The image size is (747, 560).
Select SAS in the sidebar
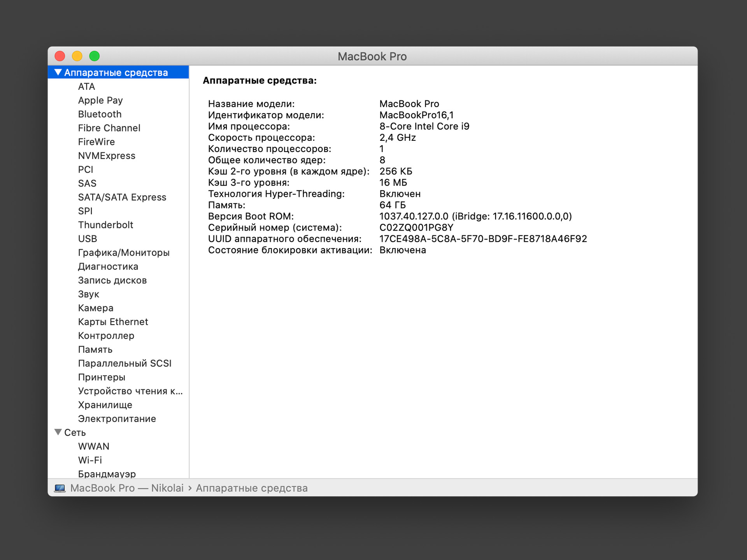tap(87, 183)
